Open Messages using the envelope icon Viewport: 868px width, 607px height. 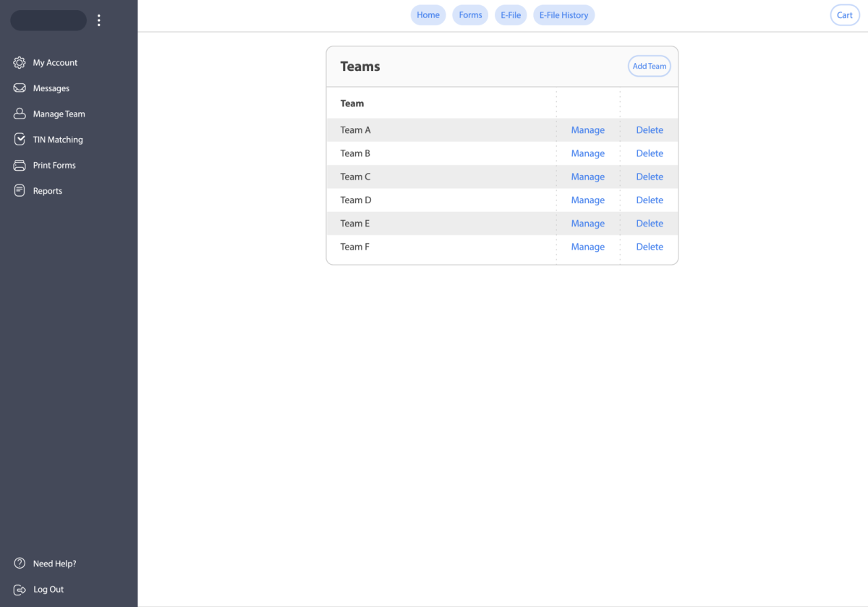coord(20,88)
